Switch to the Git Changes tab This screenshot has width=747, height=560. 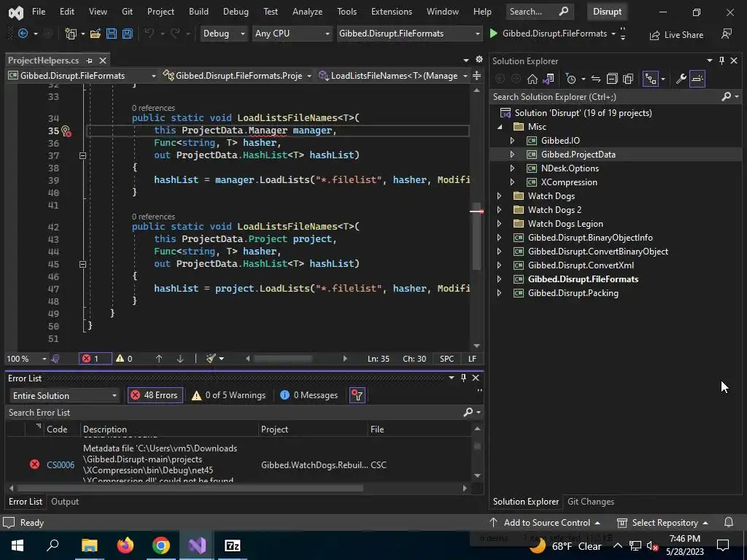coord(591,502)
